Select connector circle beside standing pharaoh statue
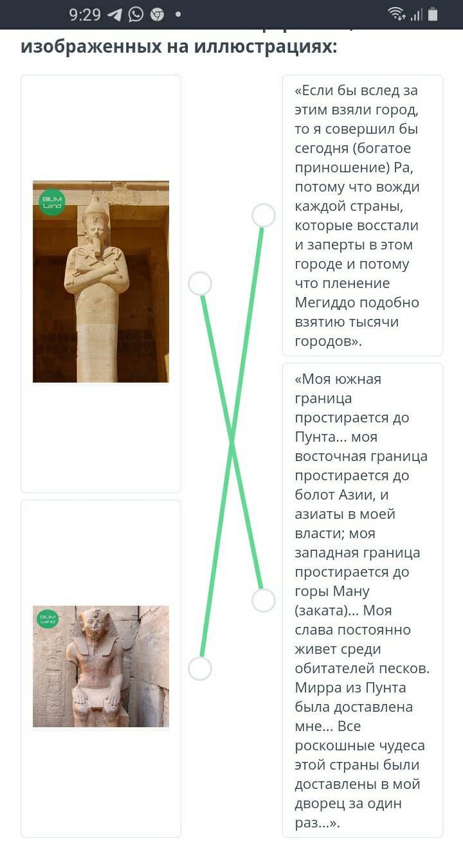463x868 pixels. point(200,283)
